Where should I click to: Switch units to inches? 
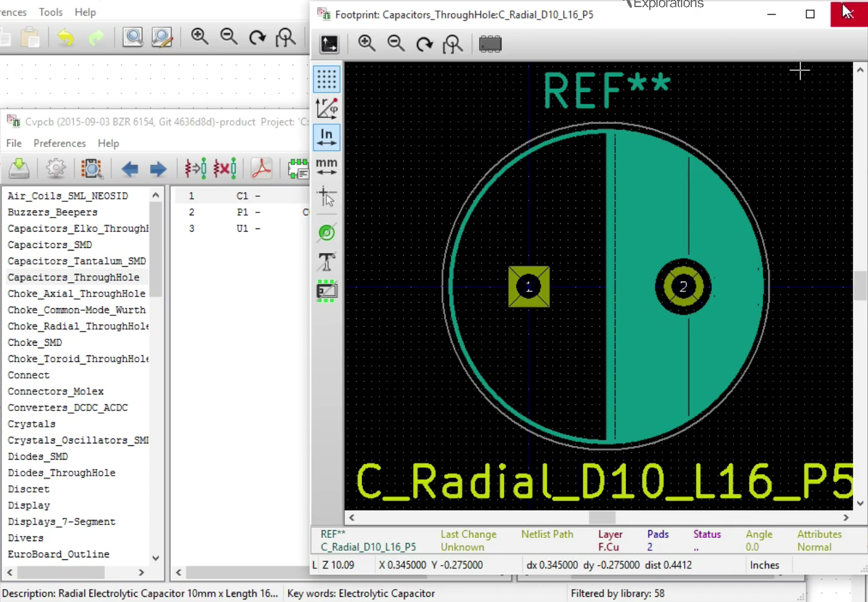coord(326,137)
